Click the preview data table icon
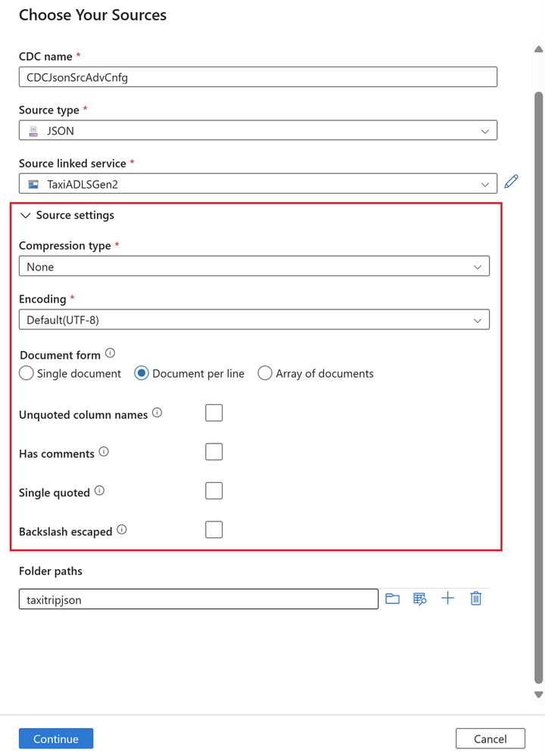545x756 pixels. tap(420, 599)
